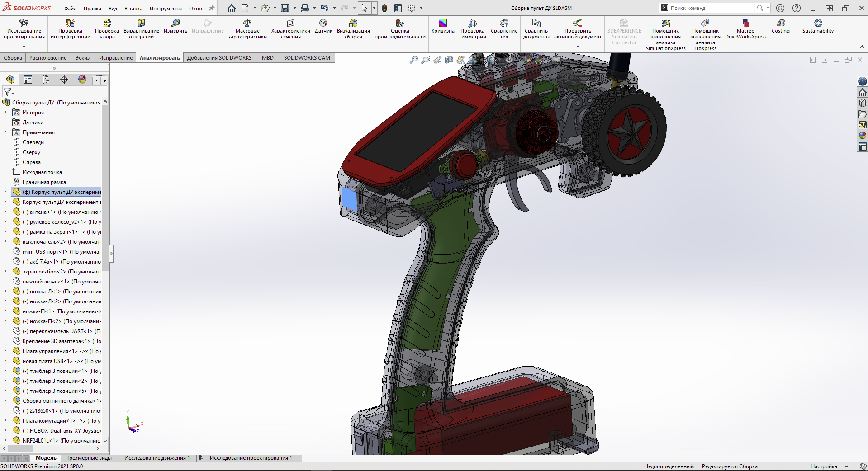Open the Help question mark button
This screenshot has width=868, height=471.
click(797, 8)
